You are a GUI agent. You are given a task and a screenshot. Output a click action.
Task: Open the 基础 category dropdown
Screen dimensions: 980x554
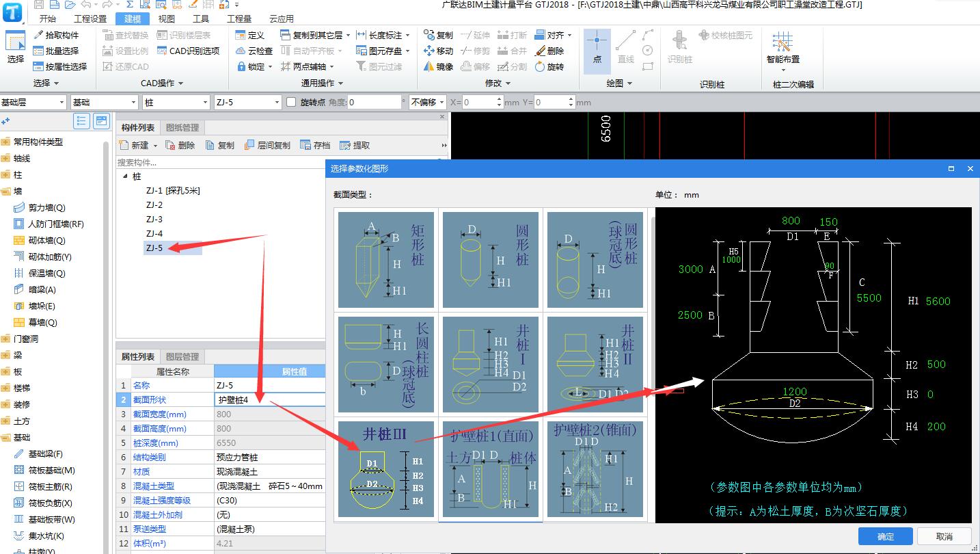pos(105,102)
